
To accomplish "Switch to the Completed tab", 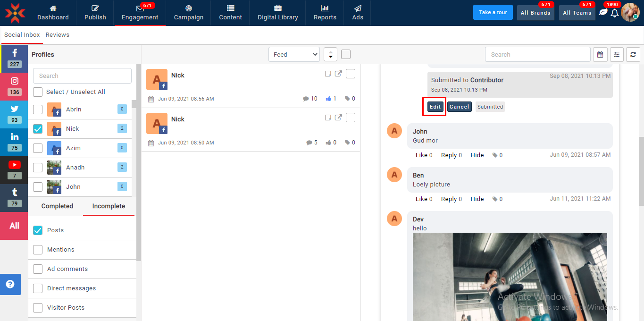I will [57, 206].
